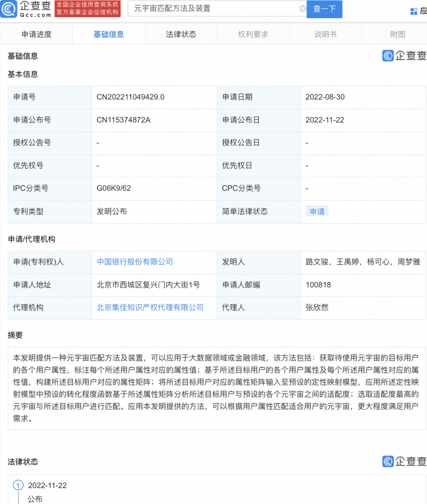
Task: Select the 基础信息 tab
Action: click(x=109, y=33)
